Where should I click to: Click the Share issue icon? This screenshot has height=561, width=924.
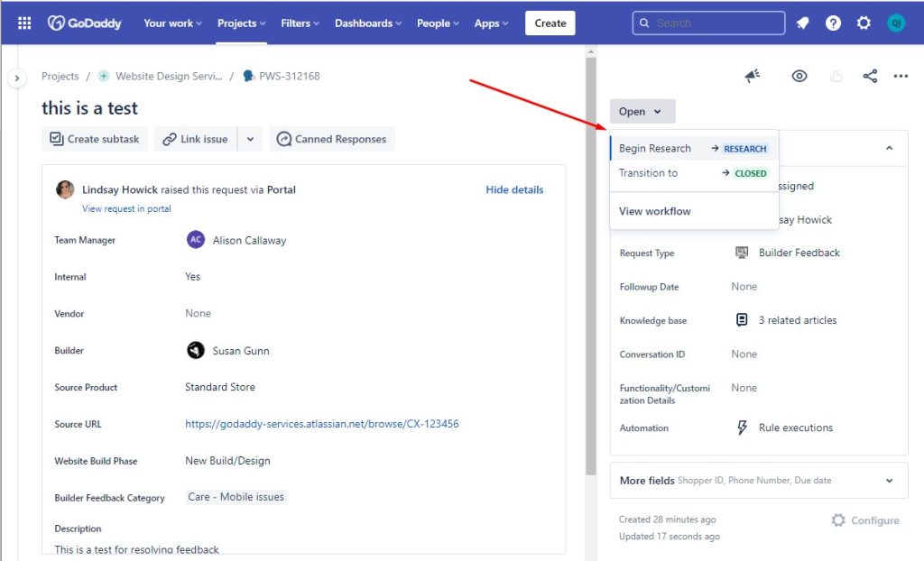870,76
